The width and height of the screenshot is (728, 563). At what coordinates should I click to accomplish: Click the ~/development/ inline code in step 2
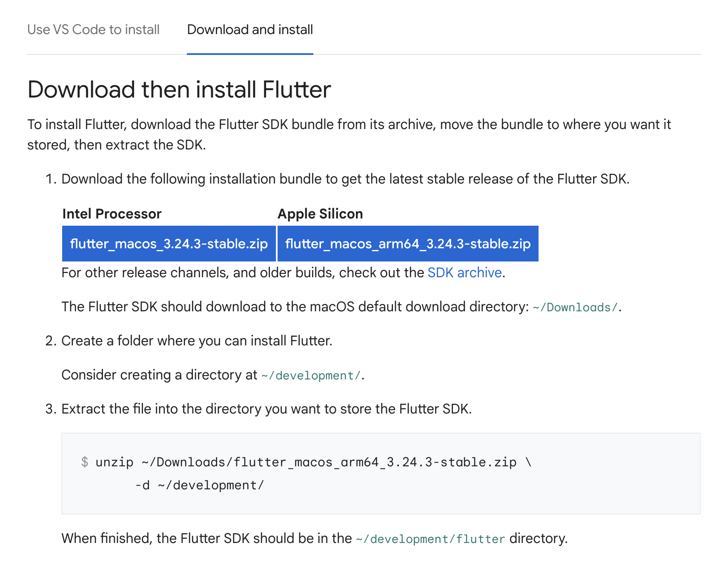[x=311, y=376]
